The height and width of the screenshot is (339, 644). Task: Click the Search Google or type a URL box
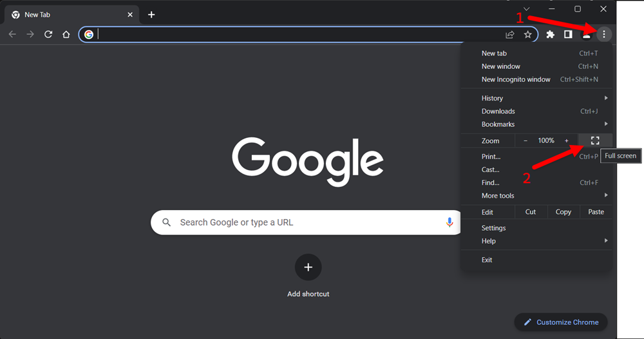306,222
